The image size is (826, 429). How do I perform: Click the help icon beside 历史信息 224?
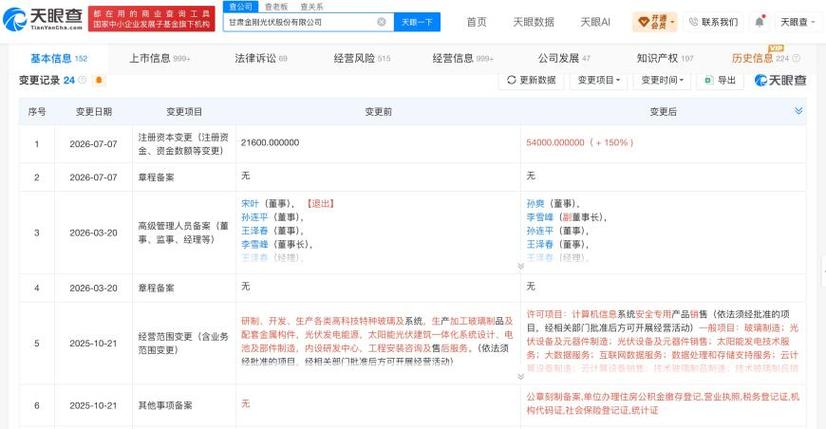click(x=796, y=58)
